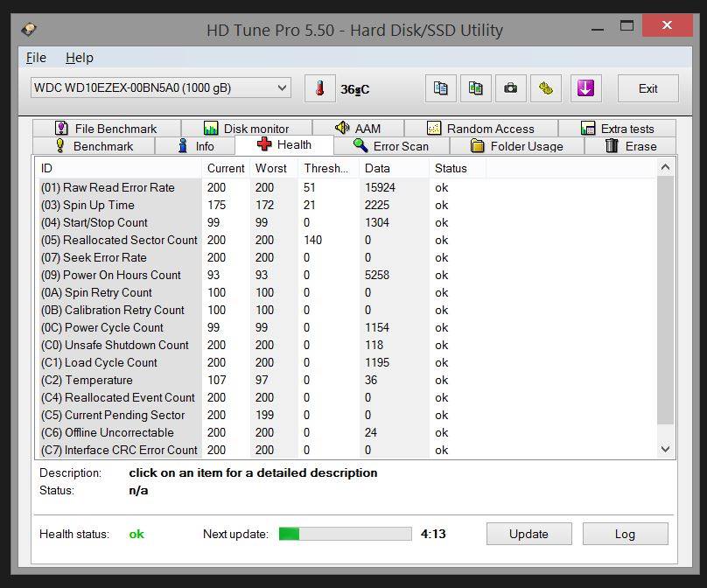707x588 pixels.
Task: Click the Worst column header
Action: 274,168
